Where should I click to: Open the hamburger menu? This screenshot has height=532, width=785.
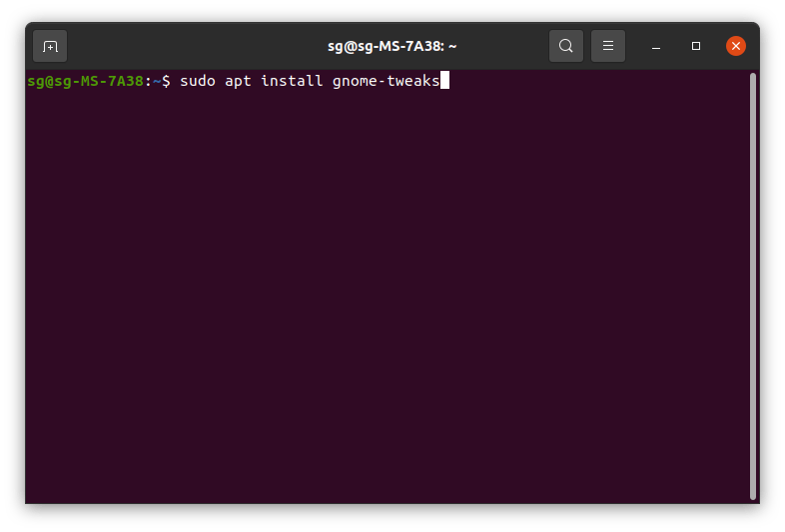[608, 46]
